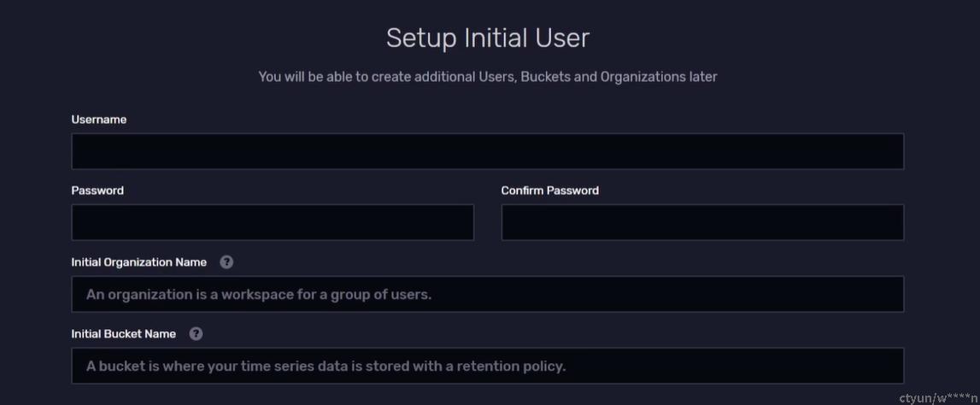The height and width of the screenshot is (405, 980).
Task: Click the Confirm Password label
Action: click(x=550, y=191)
